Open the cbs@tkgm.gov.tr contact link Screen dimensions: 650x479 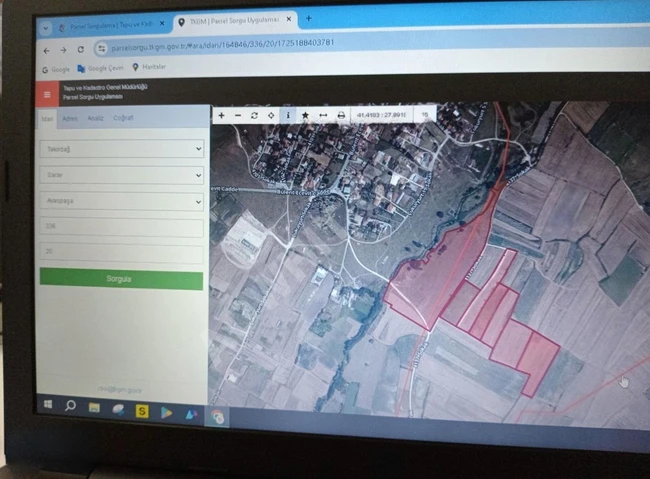pos(119,389)
